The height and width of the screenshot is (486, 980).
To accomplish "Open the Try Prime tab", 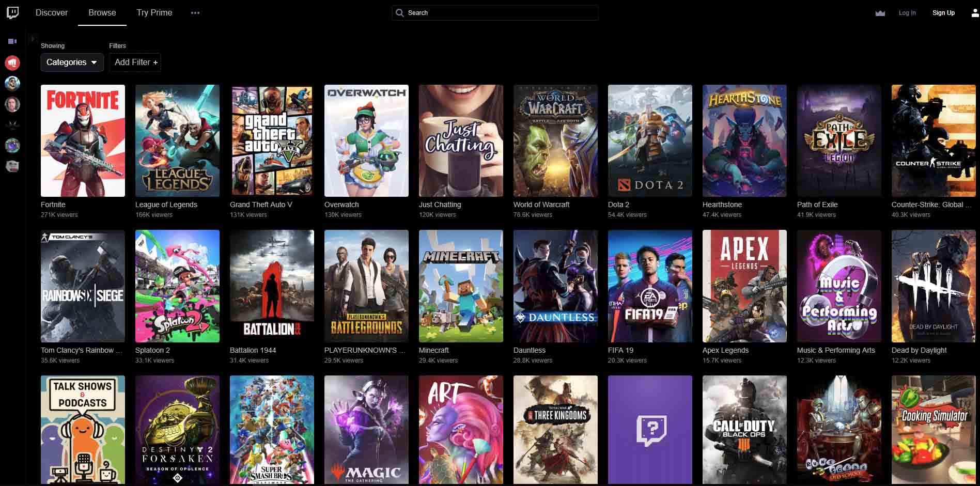I will point(154,12).
